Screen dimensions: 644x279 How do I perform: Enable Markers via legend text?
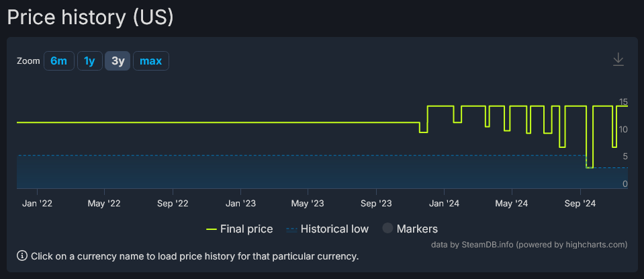[x=417, y=229]
